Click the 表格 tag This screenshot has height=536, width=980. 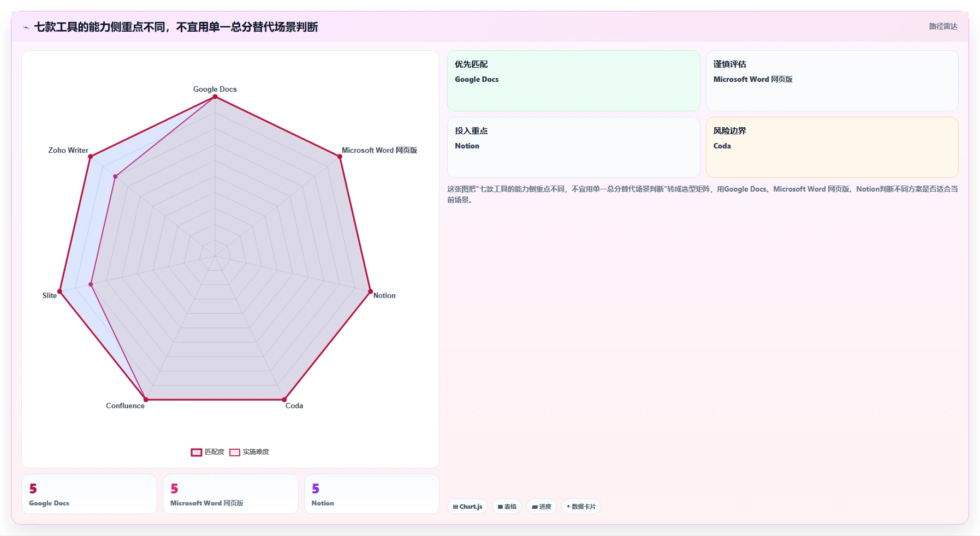coord(507,507)
